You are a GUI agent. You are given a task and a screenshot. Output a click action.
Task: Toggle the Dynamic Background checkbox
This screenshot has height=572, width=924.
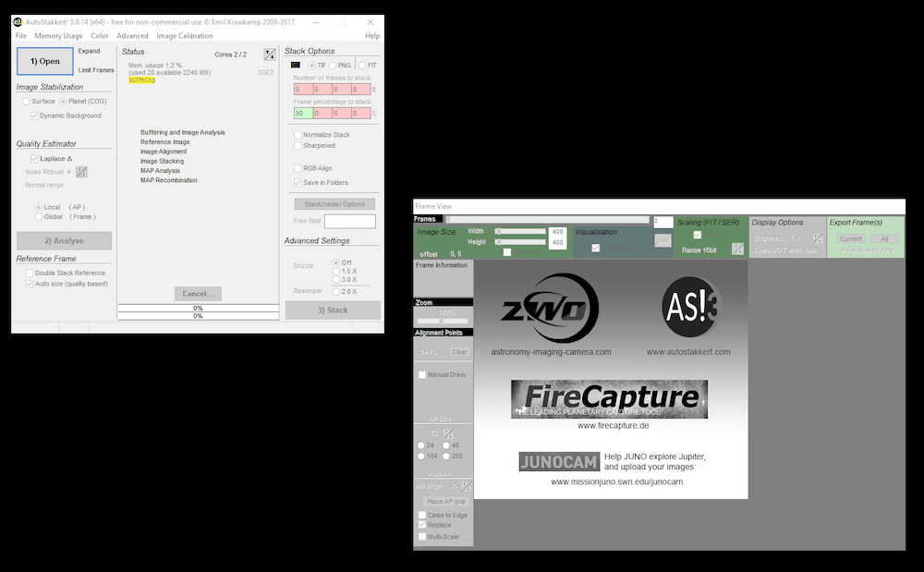click(34, 116)
